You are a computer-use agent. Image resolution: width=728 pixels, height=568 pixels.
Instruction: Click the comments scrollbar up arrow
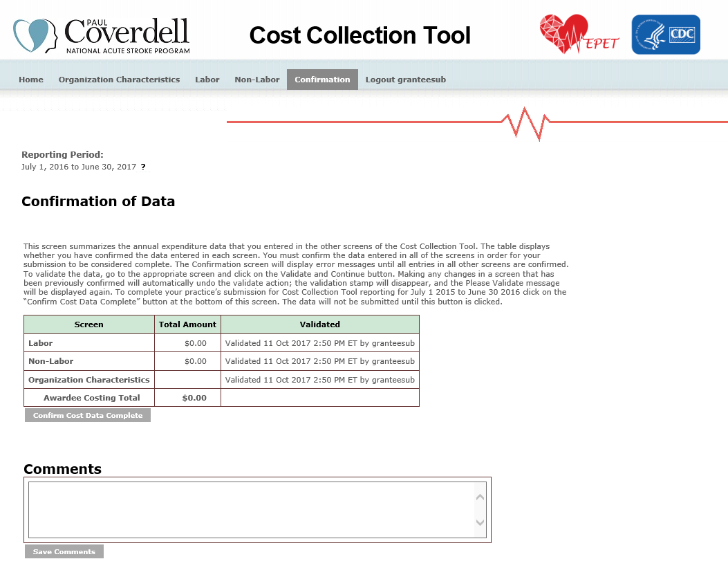(x=480, y=497)
